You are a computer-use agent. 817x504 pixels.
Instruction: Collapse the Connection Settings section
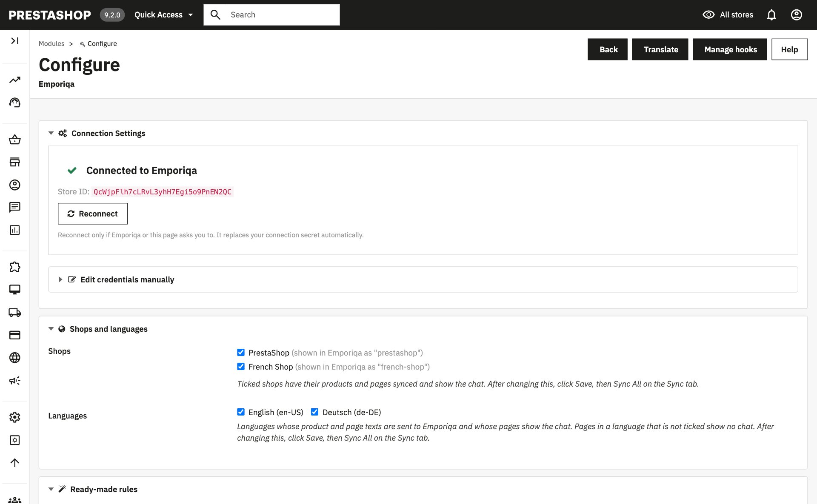[97, 133]
